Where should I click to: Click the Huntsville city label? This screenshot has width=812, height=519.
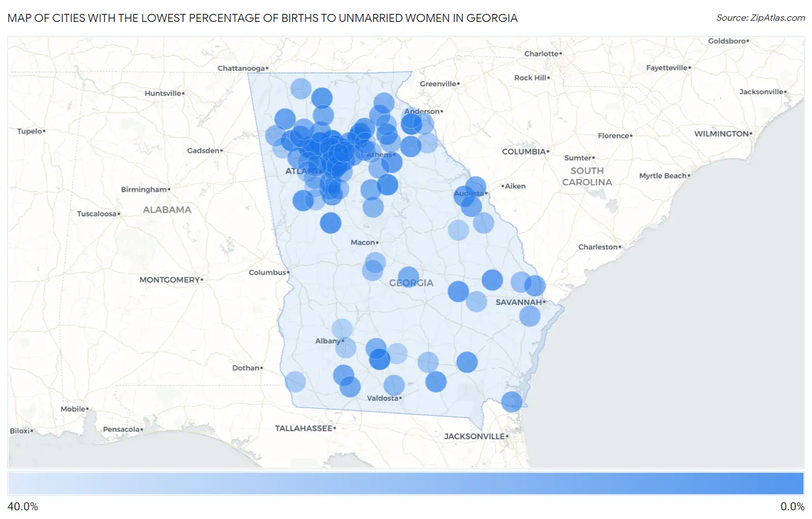click(x=163, y=93)
